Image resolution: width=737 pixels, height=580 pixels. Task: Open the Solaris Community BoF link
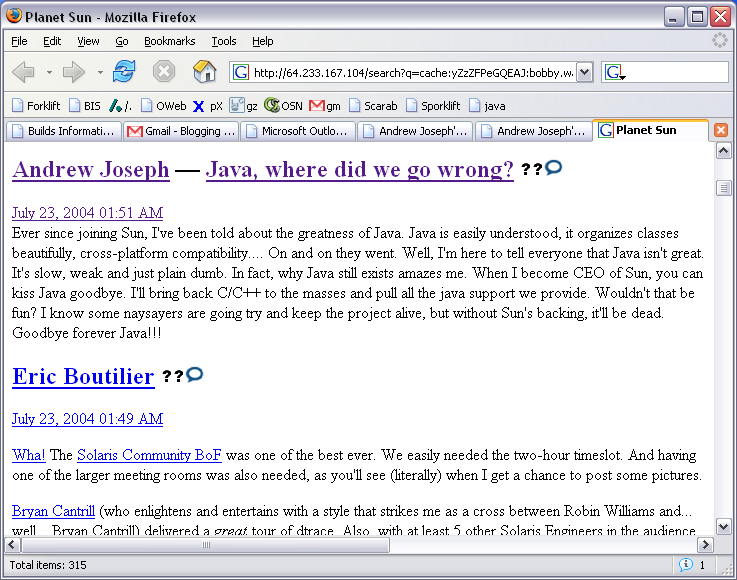[x=149, y=455]
